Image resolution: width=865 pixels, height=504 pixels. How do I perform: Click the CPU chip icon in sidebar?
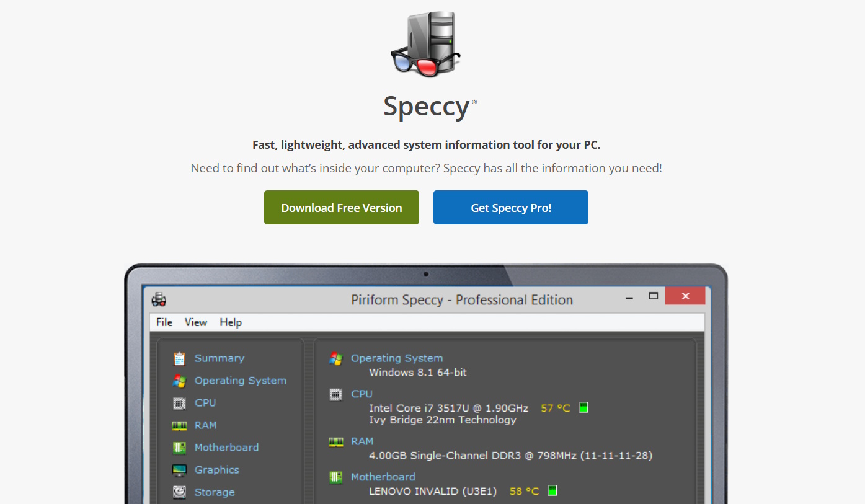pyautogui.click(x=179, y=403)
